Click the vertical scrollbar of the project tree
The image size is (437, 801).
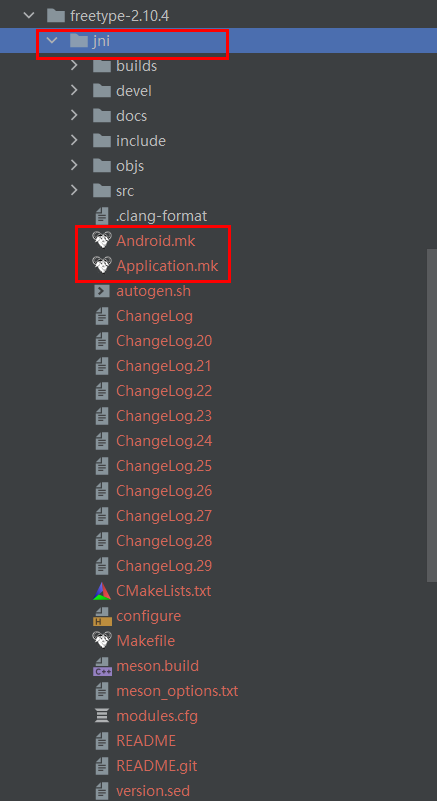click(x=432, y=415)
